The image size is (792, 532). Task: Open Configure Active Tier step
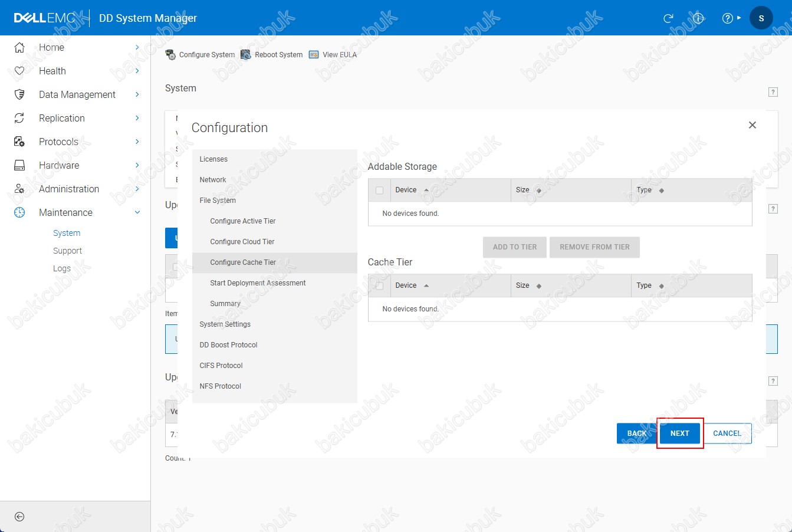coord(275,221)
